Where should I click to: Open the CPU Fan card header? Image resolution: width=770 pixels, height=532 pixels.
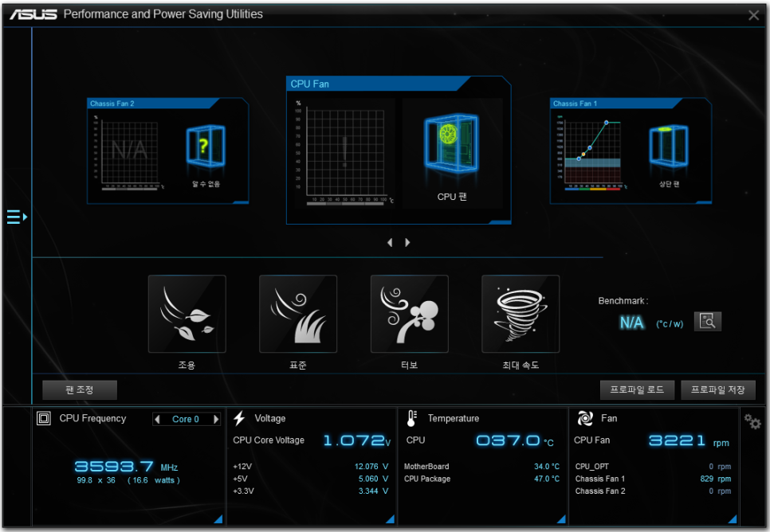point(377,84)
